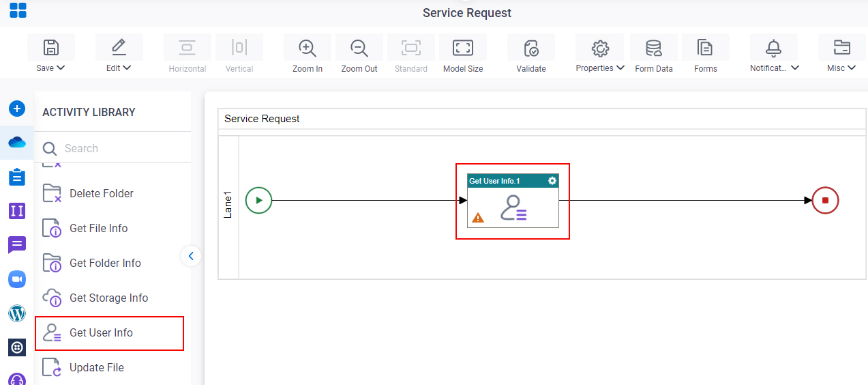Click the Activity Library search field
The width and height of the screenshot is (868, 385).
tap(113, 148)
